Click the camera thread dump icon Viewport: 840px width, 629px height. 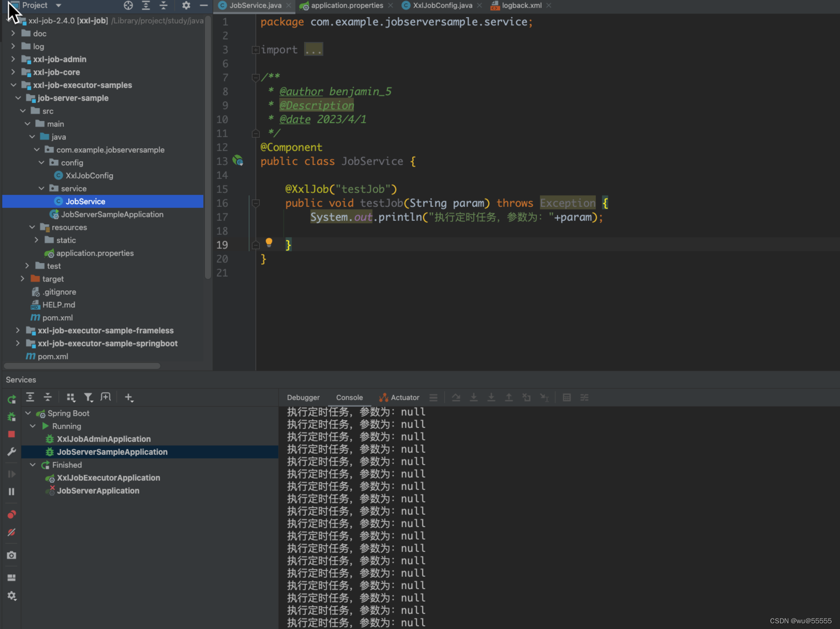(11, 555)
